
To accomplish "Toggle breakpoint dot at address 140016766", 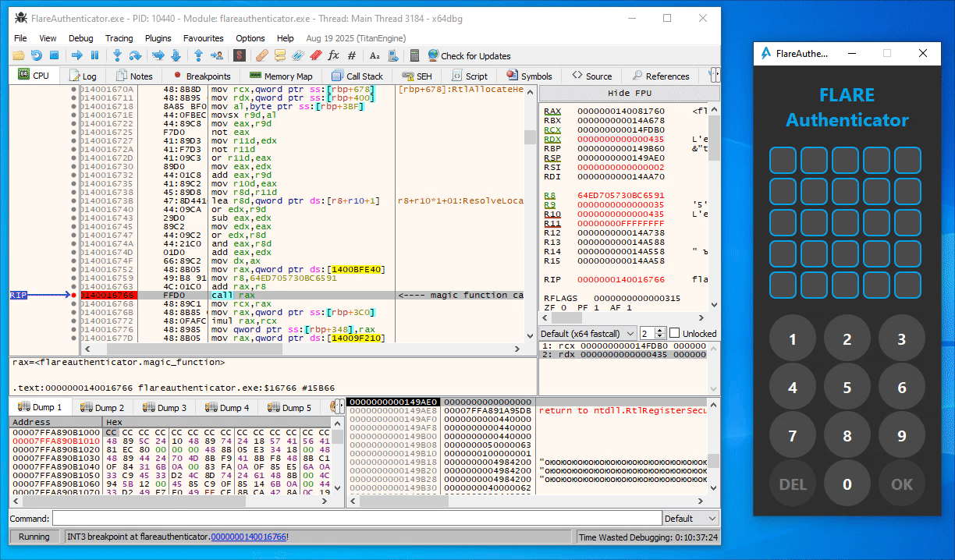I will [74, 296].
